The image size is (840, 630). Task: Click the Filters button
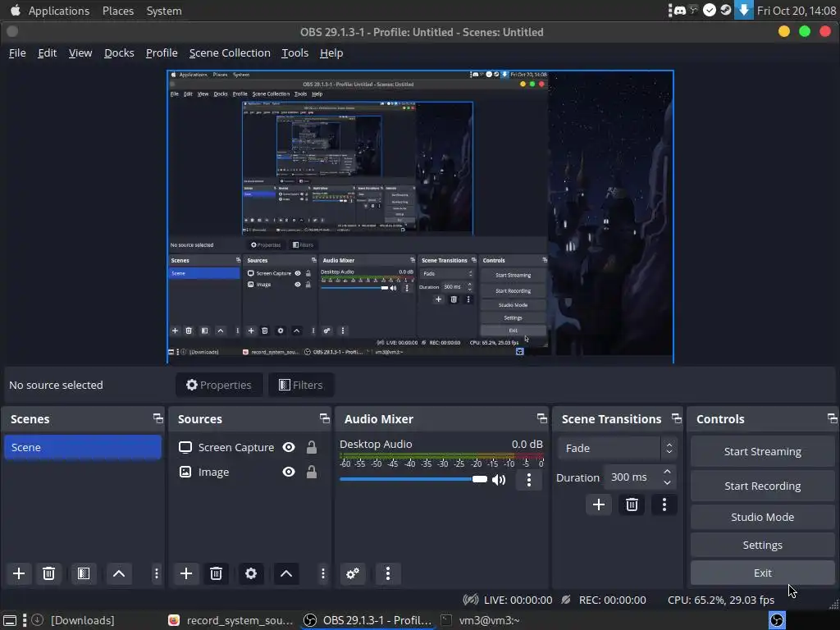(300, 385)
